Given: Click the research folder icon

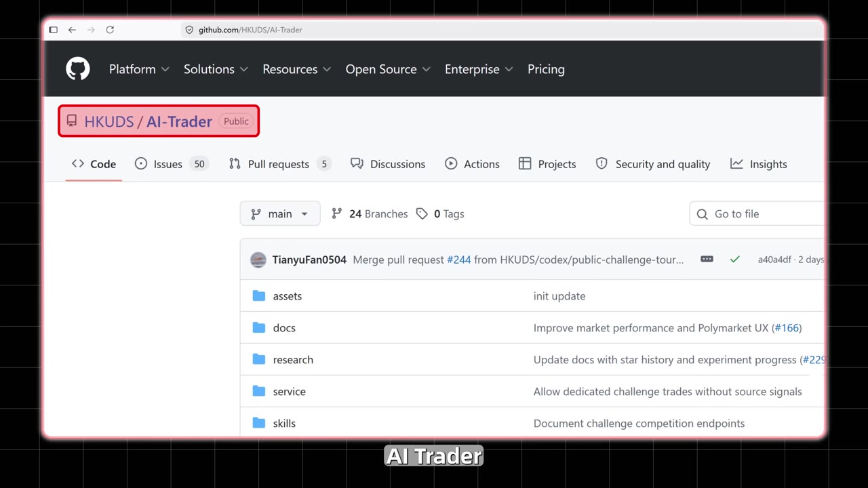Looking at the screenshot, I should [x=258, y=359].
